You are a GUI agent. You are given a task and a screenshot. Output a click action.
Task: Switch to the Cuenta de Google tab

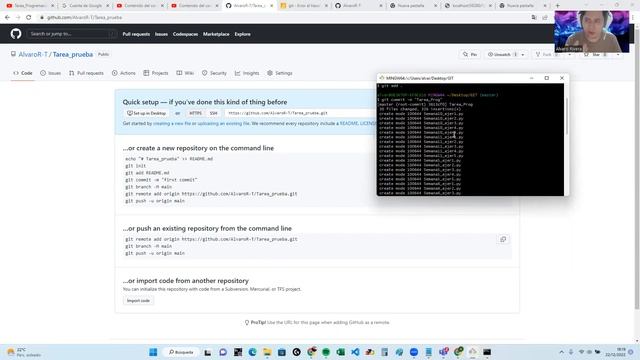pyautogui.click(x=86, y=6)
